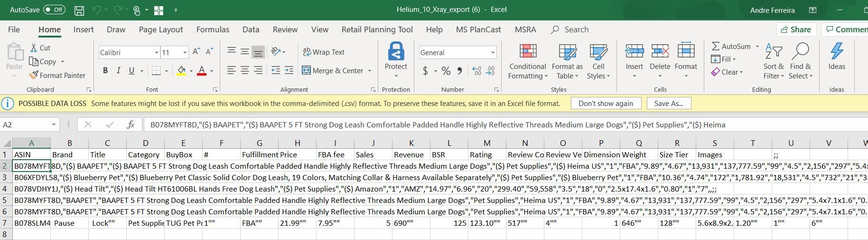Decrease font size with the smaller A

pos(209,52)
